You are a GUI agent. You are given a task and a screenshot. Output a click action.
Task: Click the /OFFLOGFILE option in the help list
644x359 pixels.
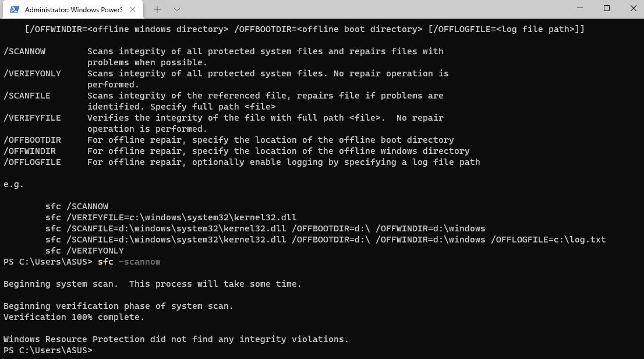click(32, 162)
